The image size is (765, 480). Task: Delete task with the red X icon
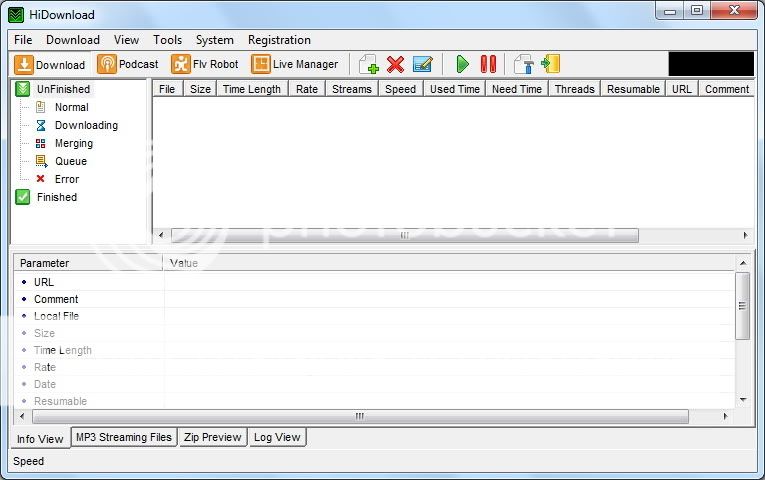395,64
